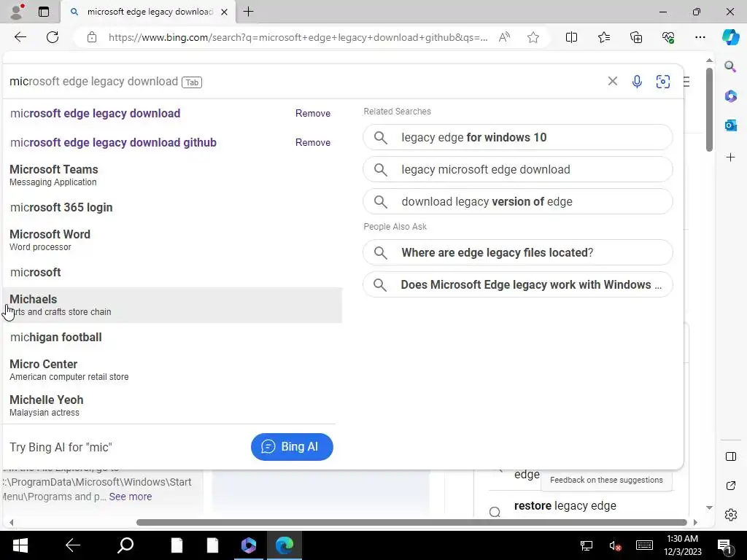Choose the plain microsoft suggestion

[172, 273]
